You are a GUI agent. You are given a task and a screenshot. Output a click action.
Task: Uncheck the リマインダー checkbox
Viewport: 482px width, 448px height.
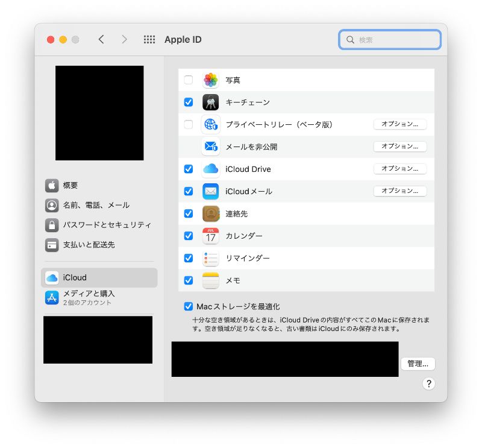[x=189, y=258]
